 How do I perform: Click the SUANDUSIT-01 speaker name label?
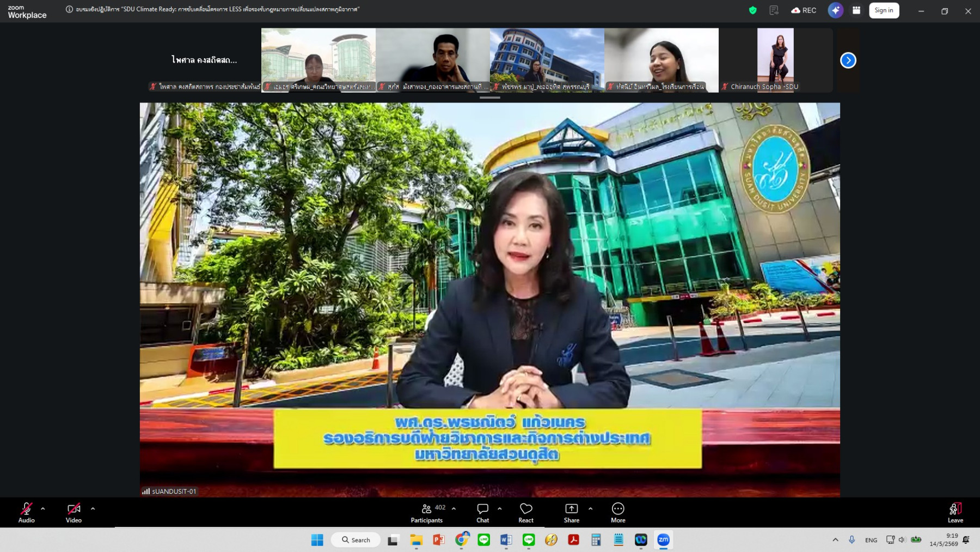click(169, 491)
